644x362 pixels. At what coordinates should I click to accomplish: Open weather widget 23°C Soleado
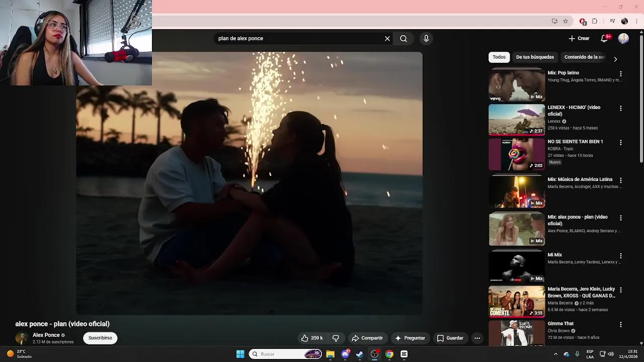(x=19, y=354)
